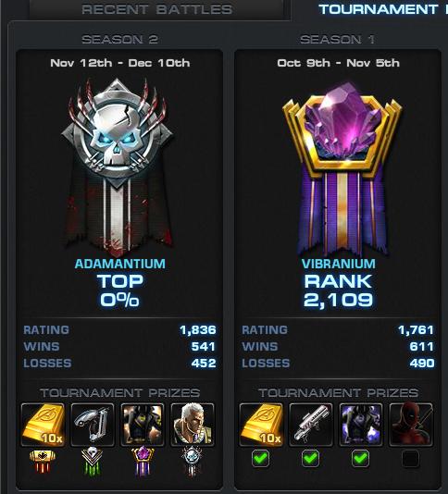Click Cable hero prize portrait in Season 2

[x=193, y=425]
